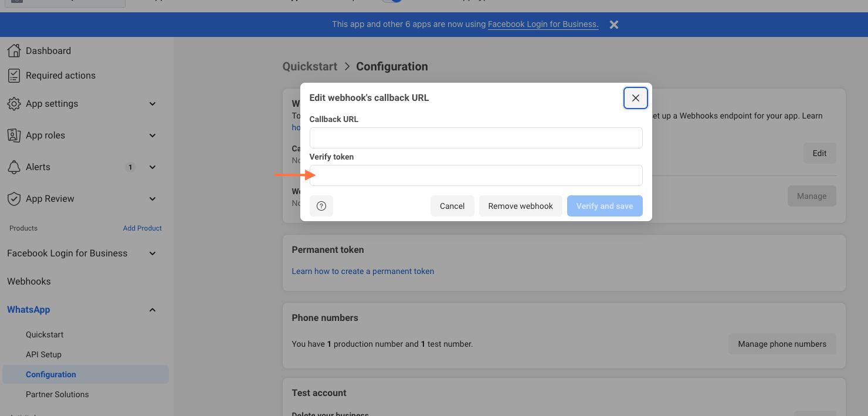Click the Facebook Login for Business sidebar item

[67, 253]
